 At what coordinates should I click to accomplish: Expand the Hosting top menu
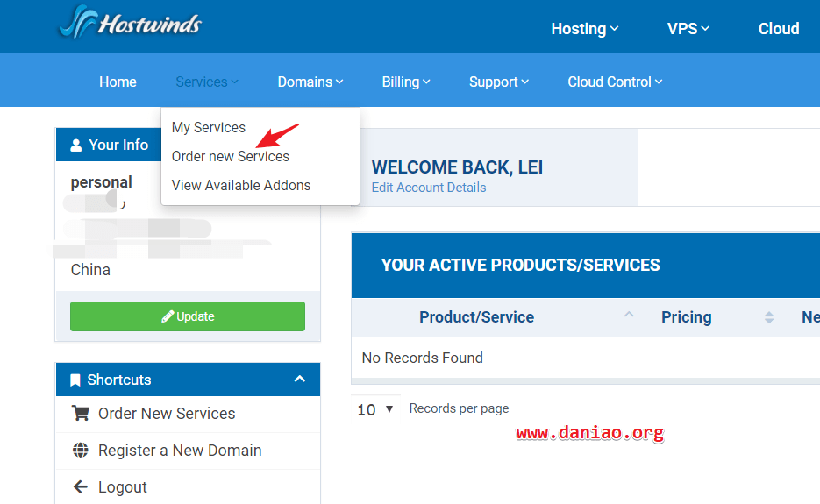click(584, 29)
